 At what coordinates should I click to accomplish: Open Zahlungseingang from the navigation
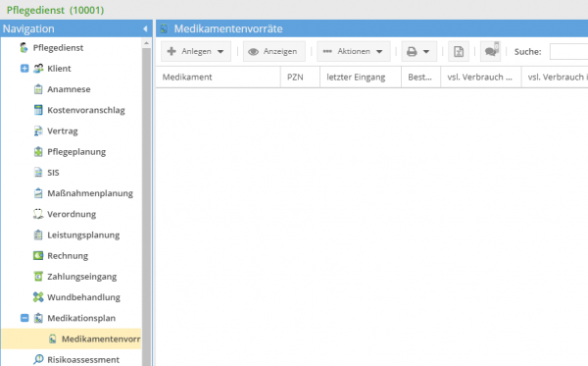tap(82, 277)
